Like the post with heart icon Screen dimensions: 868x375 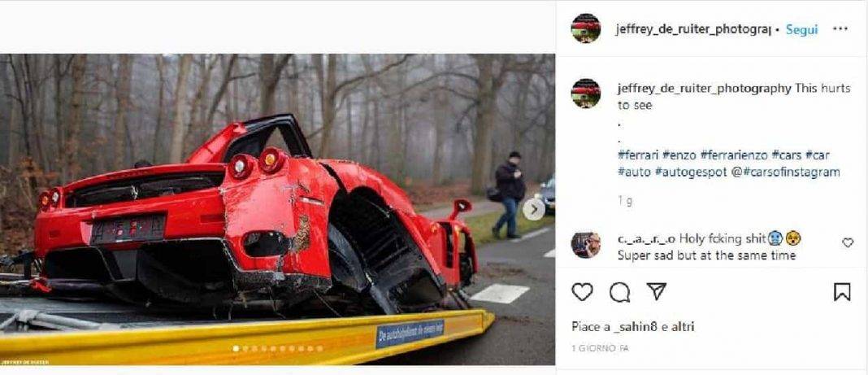[582, 292]
